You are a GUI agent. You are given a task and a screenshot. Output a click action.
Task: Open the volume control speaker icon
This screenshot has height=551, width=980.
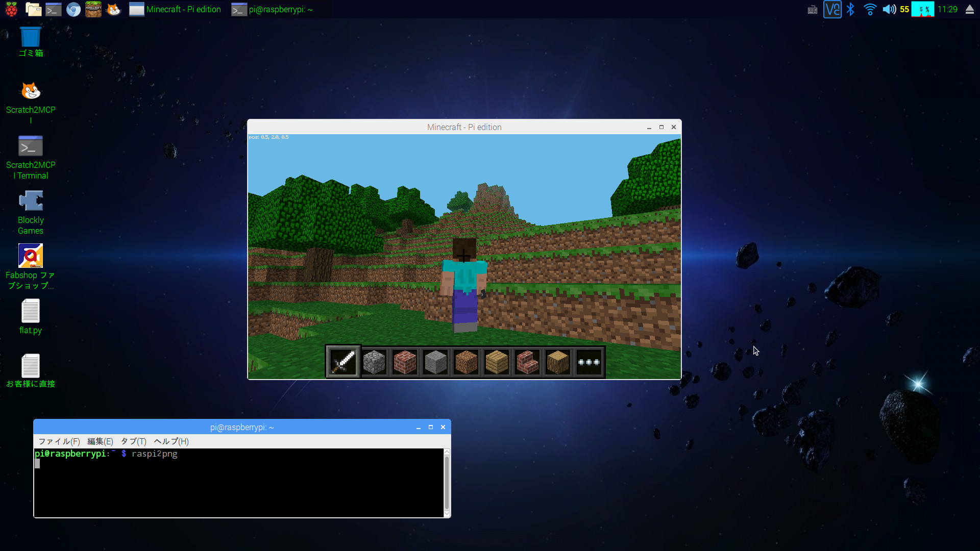[889, 9]
